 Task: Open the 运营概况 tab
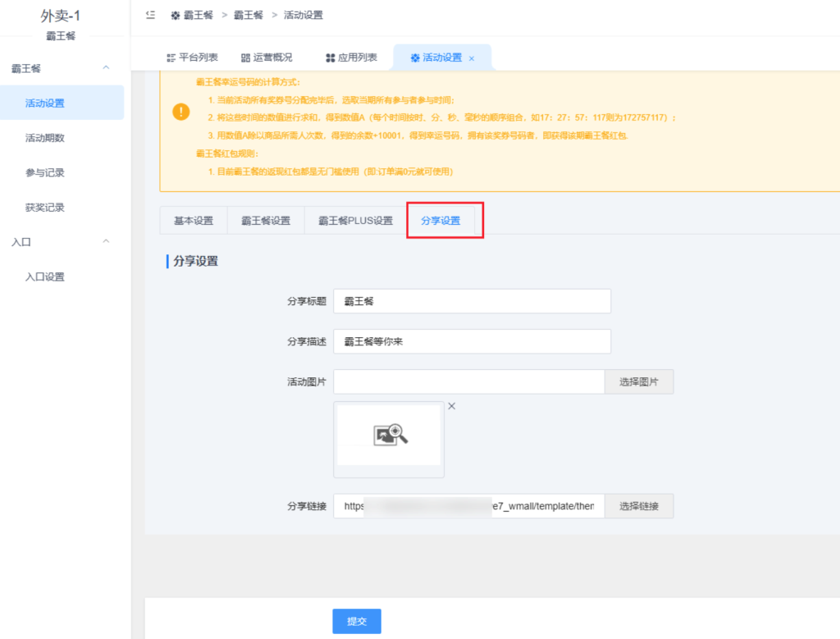coord(267,57)
